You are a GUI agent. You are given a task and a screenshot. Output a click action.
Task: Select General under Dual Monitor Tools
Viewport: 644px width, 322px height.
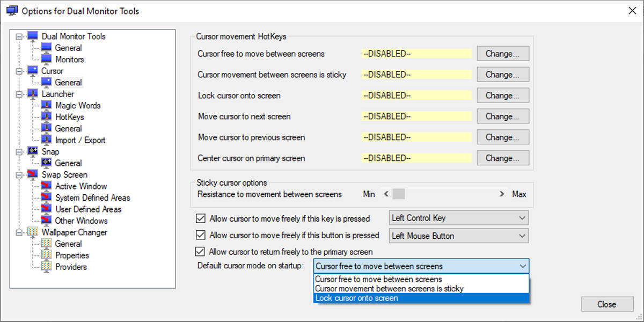68,48
